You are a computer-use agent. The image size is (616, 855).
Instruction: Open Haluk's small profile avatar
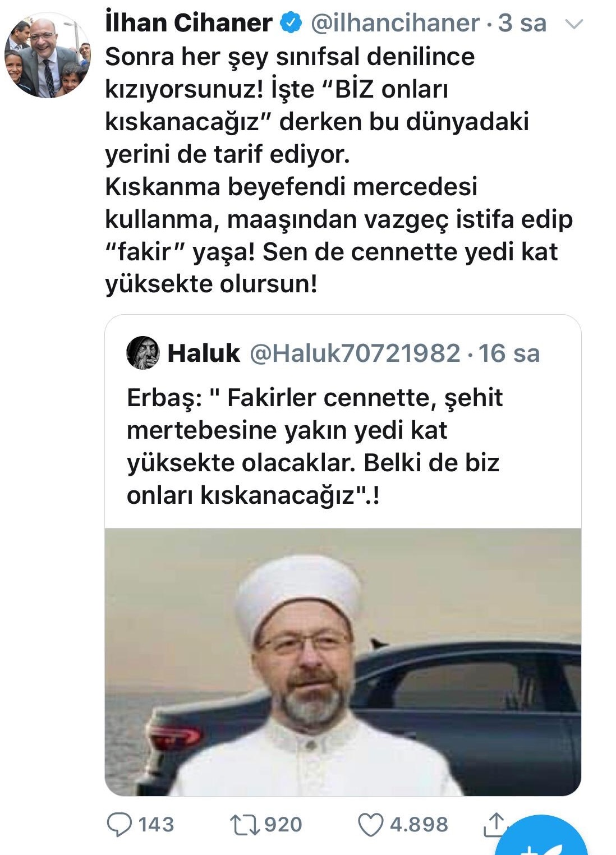tap(143, 353)
